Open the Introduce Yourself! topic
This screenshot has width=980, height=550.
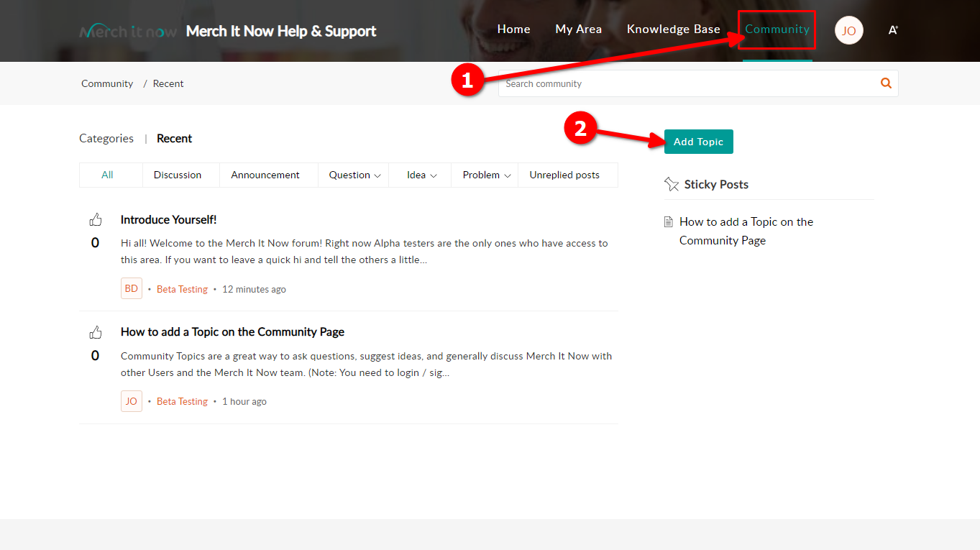tap(169, 220)
